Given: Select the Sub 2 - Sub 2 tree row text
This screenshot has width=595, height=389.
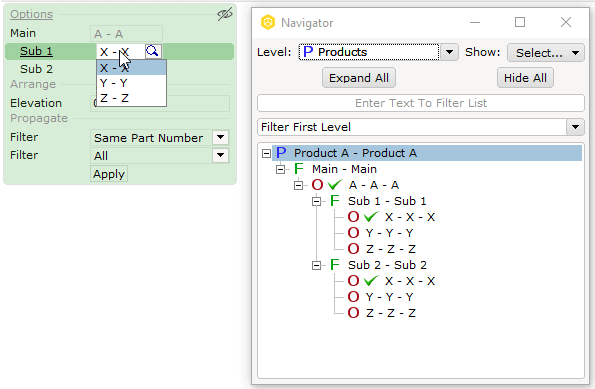Looking at the screenshot, I should (387, 265).
